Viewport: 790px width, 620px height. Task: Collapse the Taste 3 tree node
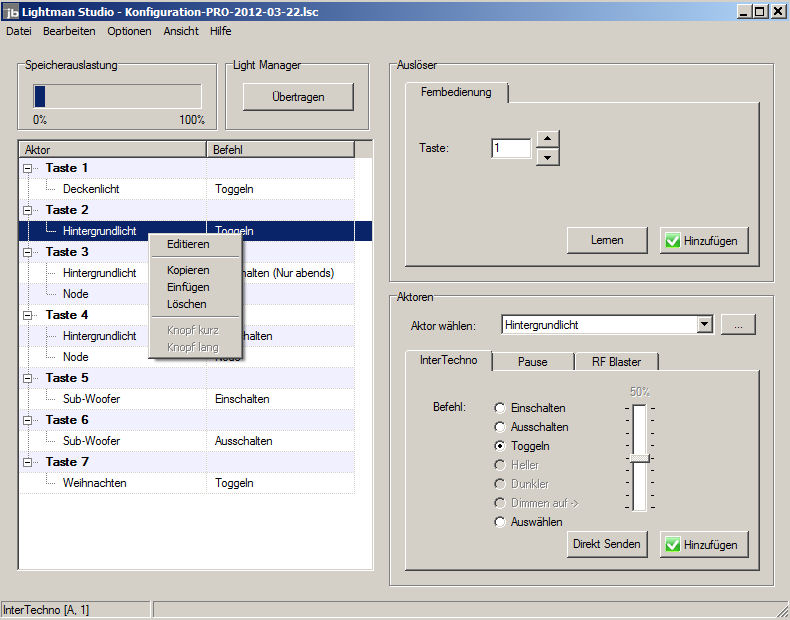27,252
